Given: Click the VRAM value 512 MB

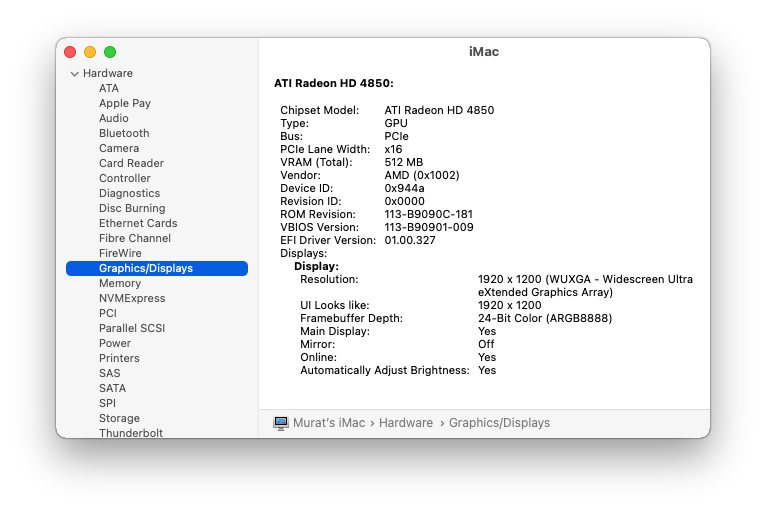Looking at the screenshot, I should point(404,162).
